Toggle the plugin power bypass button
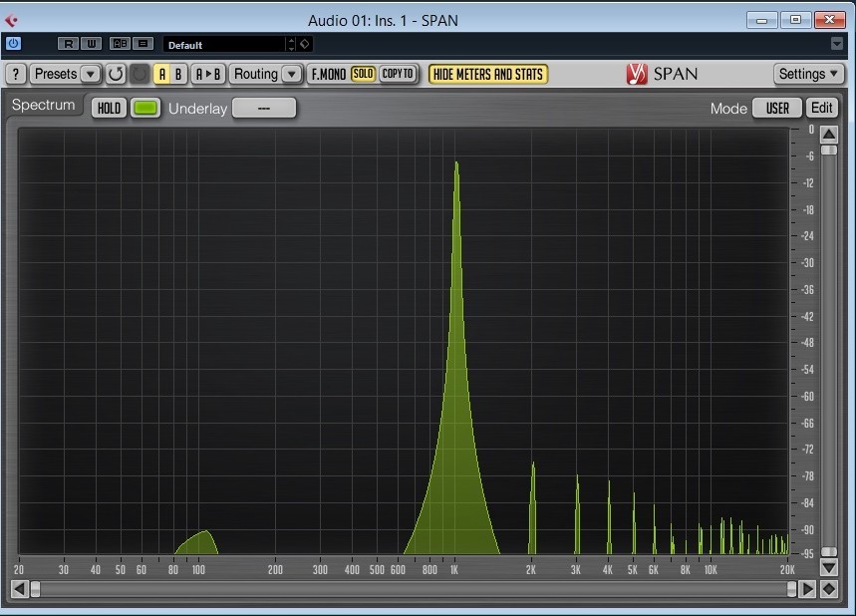The height and width of the screenshot is (616, 856). [13, 43]
